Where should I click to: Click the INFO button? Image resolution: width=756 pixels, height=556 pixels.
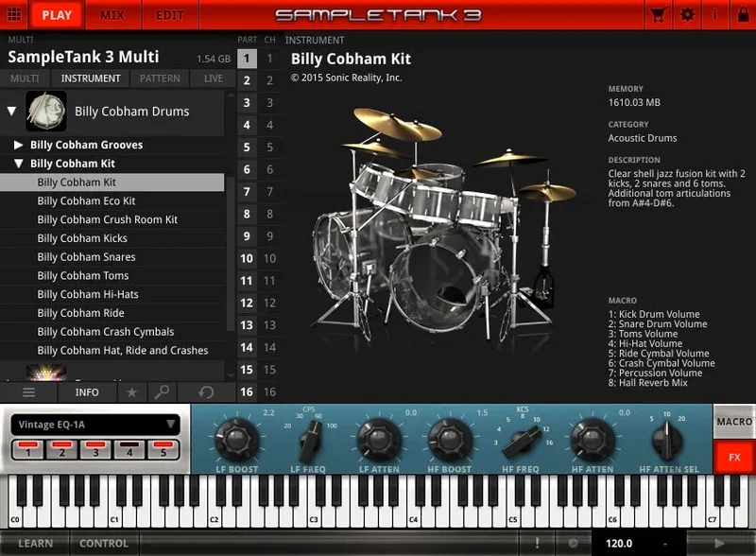(87, 391)
